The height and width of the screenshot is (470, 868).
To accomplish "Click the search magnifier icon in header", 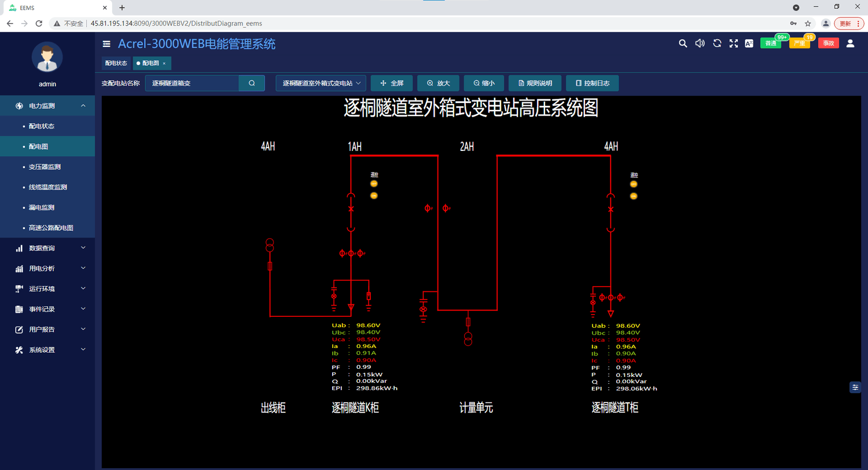I will [683, 43].
